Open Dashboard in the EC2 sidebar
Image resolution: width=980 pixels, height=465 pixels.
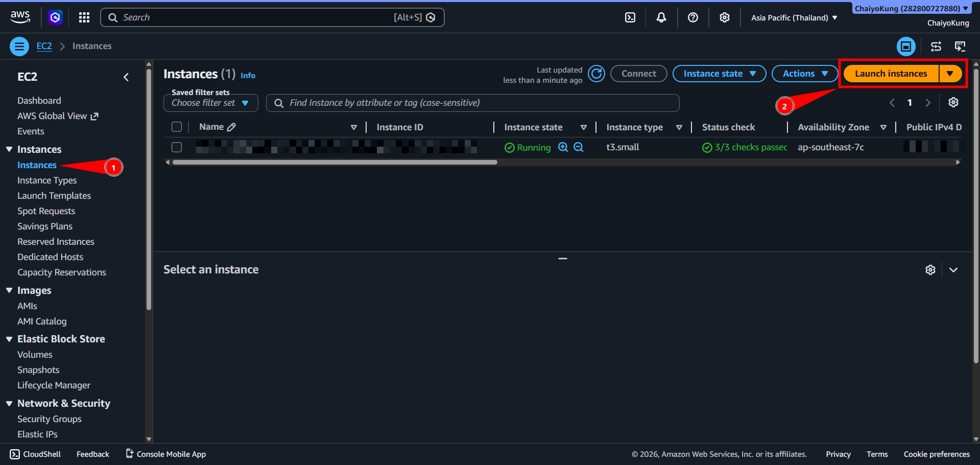coord(39,101)
